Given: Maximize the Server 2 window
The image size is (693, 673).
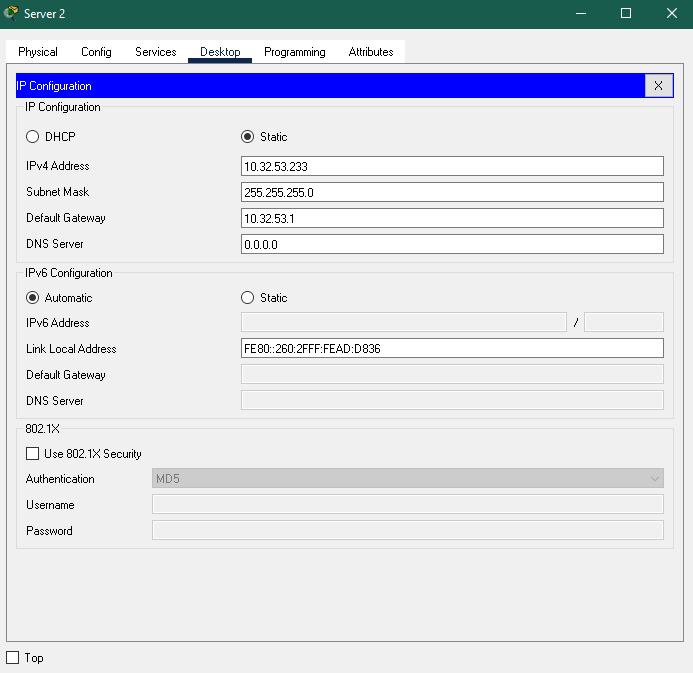Looking at the screenshot, I should click(626, 14).
